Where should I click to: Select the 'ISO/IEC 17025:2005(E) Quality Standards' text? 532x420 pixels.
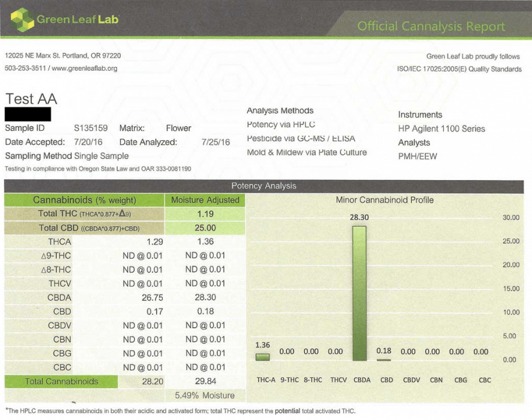click(x=459, y=69)
